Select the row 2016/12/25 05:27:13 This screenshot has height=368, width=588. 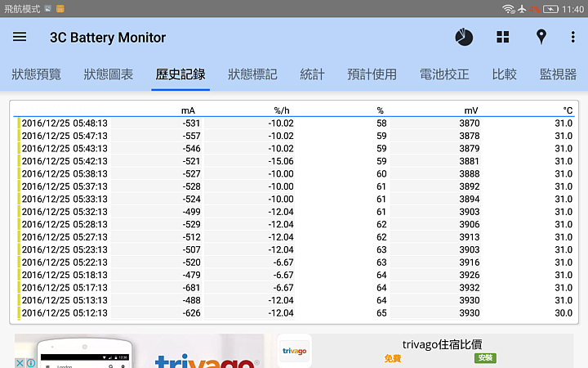click(x=296, y=237)
